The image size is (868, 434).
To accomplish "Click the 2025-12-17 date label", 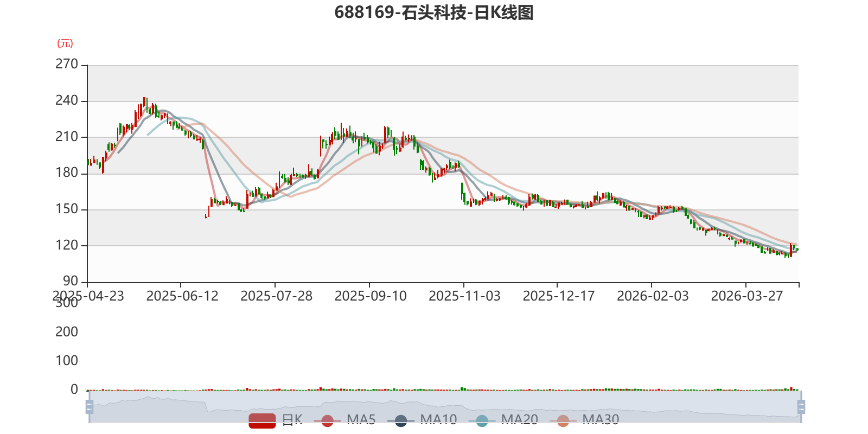I will click(559, 296).
